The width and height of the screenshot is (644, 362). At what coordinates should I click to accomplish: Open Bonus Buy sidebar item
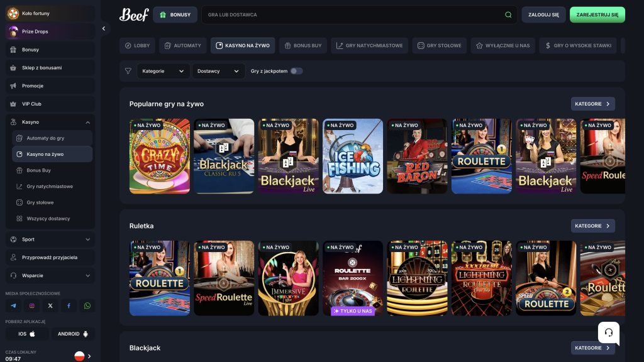pyautogui.click(x=52, y=170)
